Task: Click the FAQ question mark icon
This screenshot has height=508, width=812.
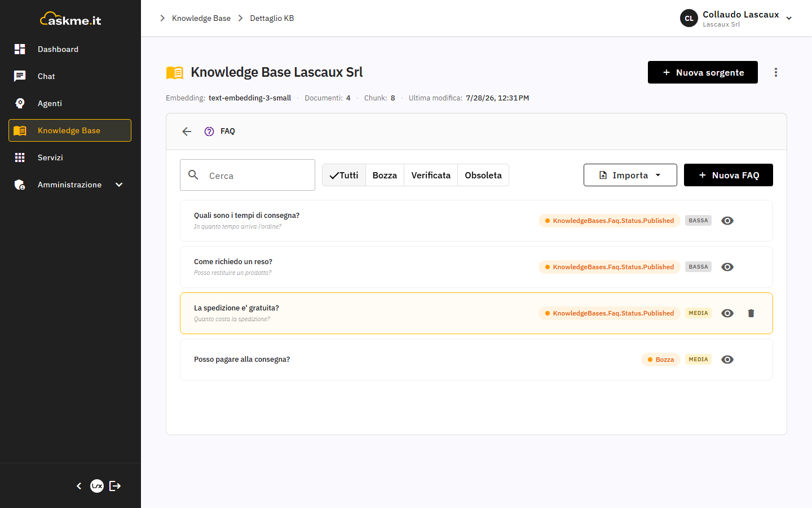Action: pos(209,132)
